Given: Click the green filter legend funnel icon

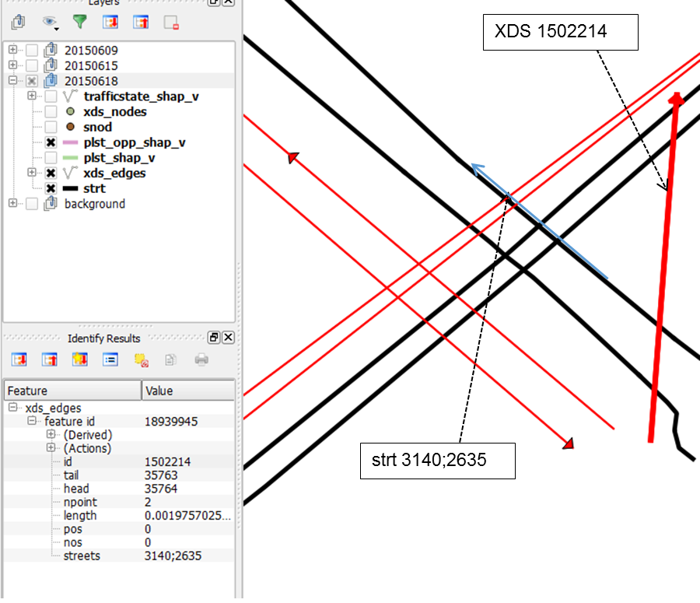Looking at the screenshot, I should [79, 22].
